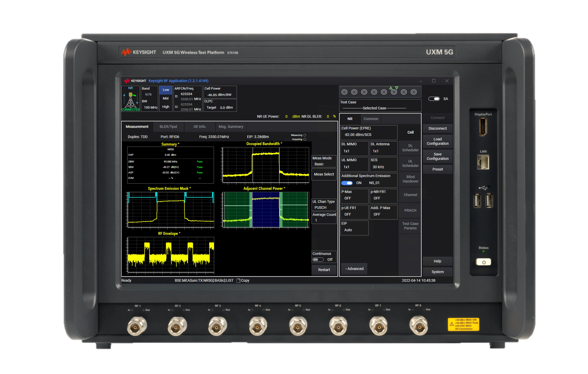The height and width of the screenshot is (374, 588).
Task: Open the Channel side tab
Action: click(x=410, y=195)
